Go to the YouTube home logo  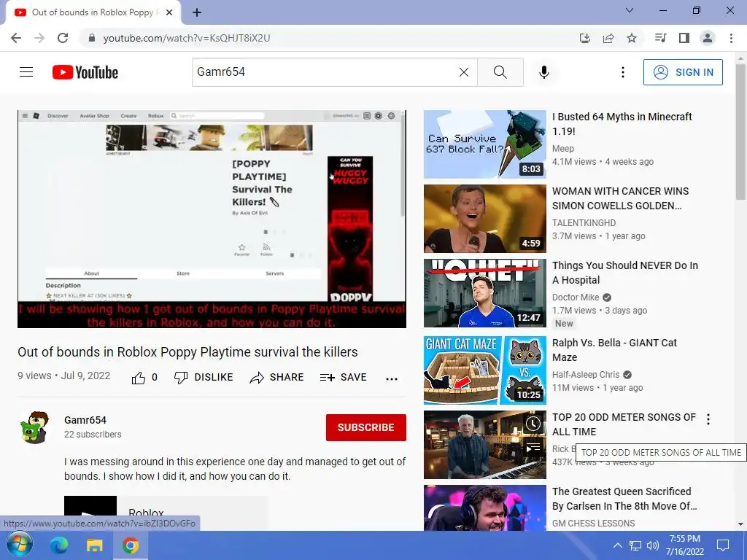pyautogui.click(x=85, y=72)
